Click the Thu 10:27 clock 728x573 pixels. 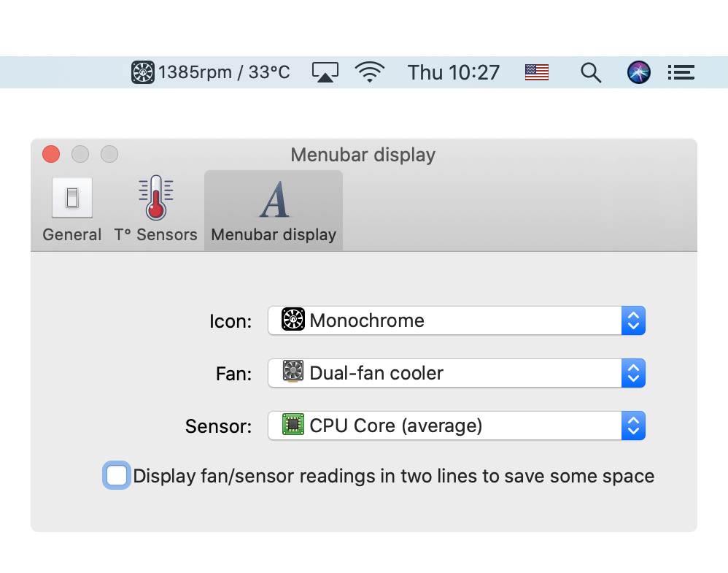pyautogui.click(x=454, y=72)
